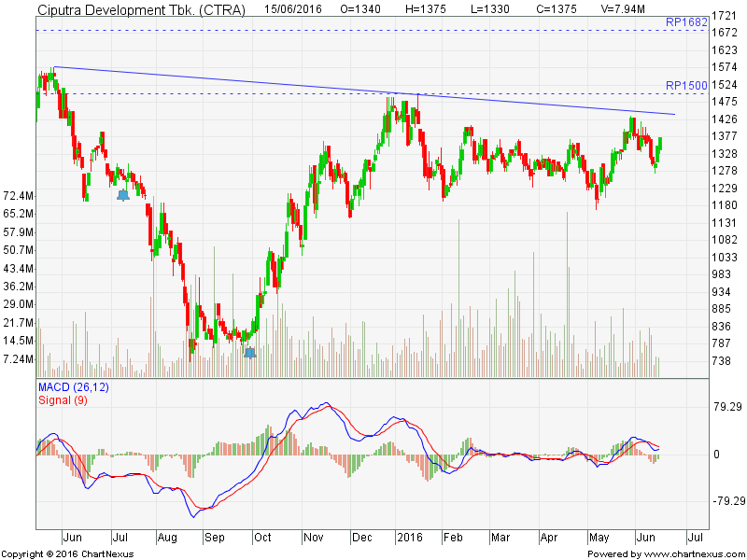The width and height of the screenshot is (747, 560).
Task: Click the 1180 price axis label
Action: coord(725,205)
